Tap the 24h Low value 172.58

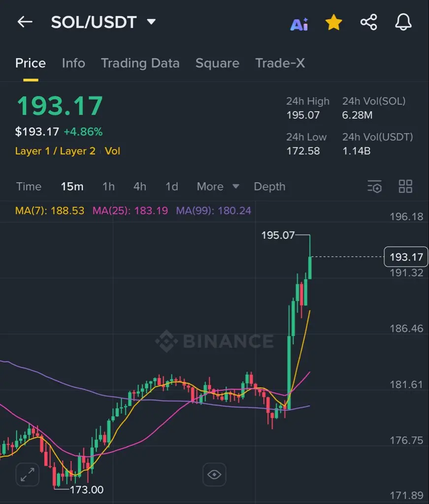pos(303,151)
